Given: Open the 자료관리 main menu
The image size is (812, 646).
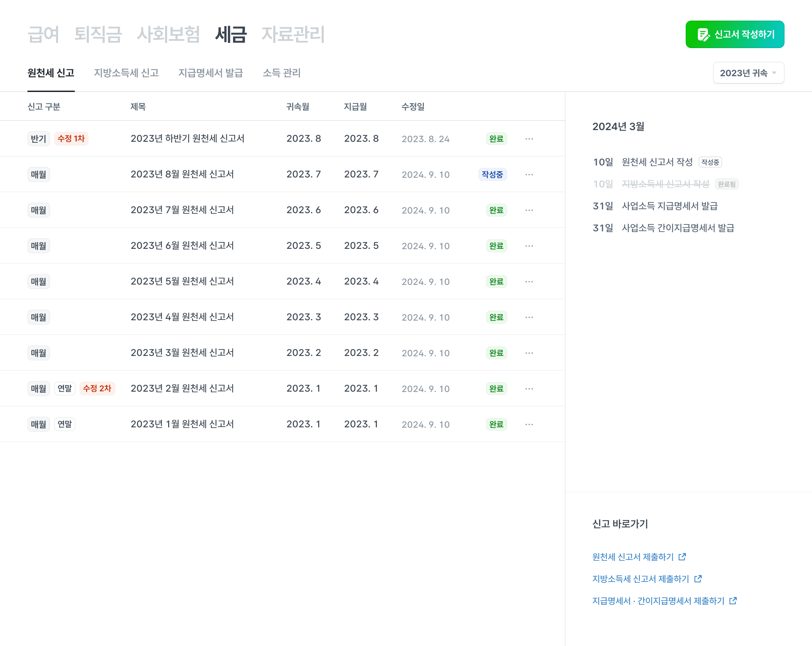Looking at the screenshot, I should 293,35.
